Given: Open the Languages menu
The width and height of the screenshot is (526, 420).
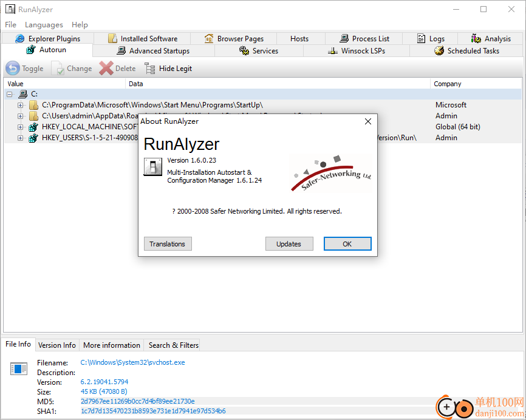Looking at the screenshot, I should [x=44, y=24].
